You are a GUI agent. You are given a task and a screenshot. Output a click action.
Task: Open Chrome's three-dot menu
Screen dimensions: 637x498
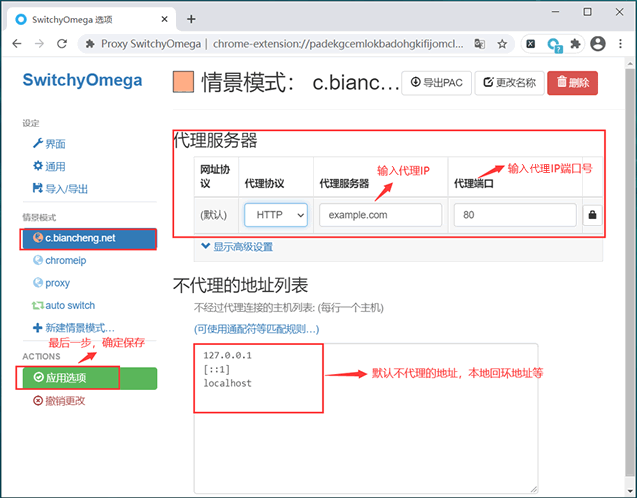click(621, 44)
